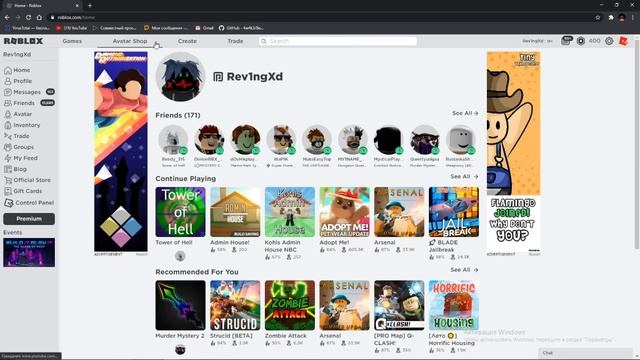Image resolution: width=640 pixels, height=360 pixels.
Task: Open Zombie Attack game thumbnail
Action: (290, 305)
